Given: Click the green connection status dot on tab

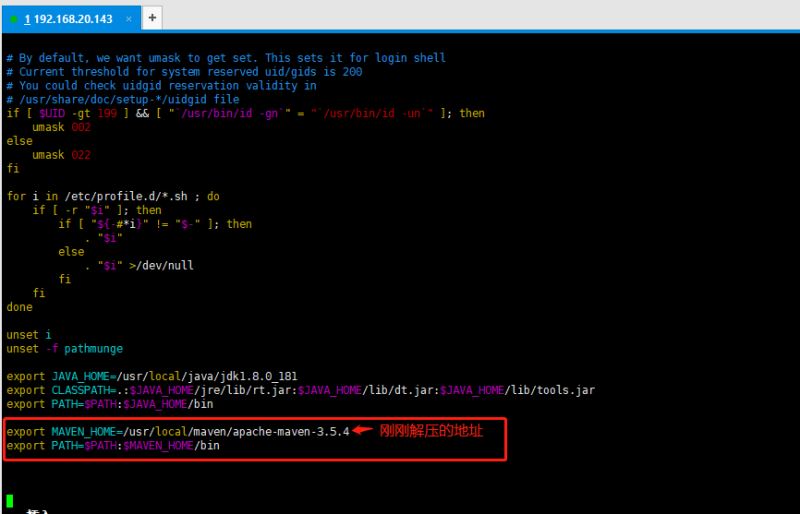Looking at the screenshot, I should point(14,19).
